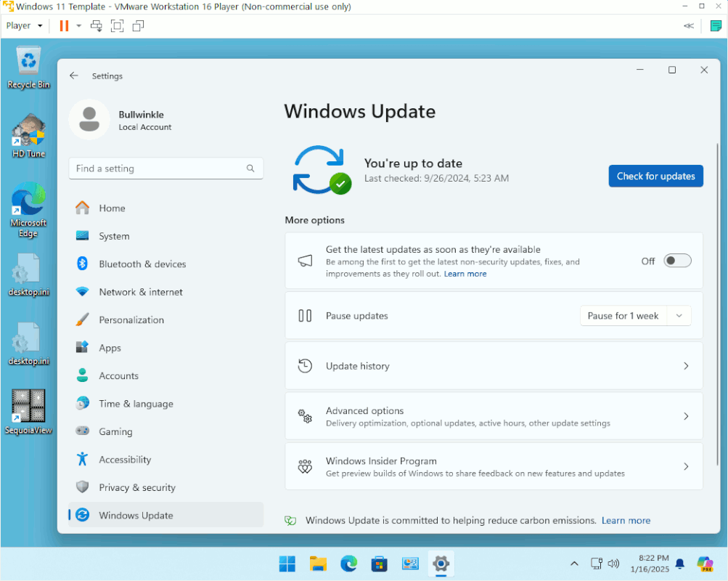Open the Copilot preview icon in taskbar
This screenshot has height=581, width=728.
click(x=705, y=564)
